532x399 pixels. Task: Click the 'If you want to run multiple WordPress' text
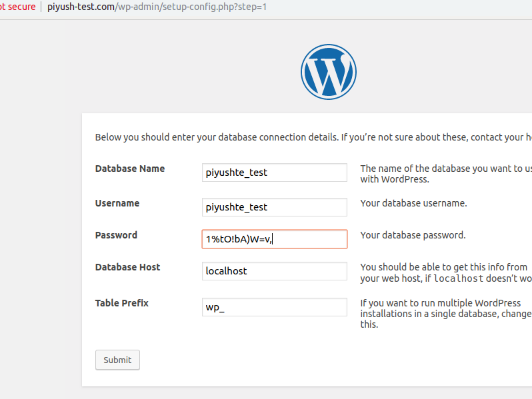(x=446, y=314)
